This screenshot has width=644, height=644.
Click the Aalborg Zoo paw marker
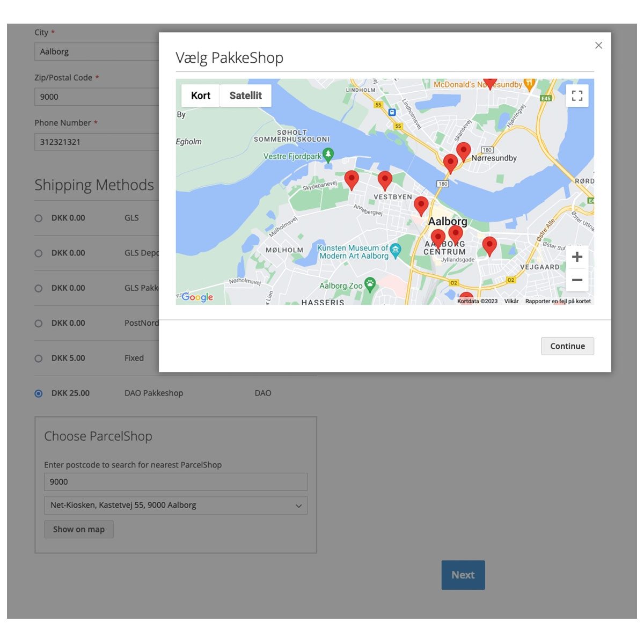[x=370, y=283]
